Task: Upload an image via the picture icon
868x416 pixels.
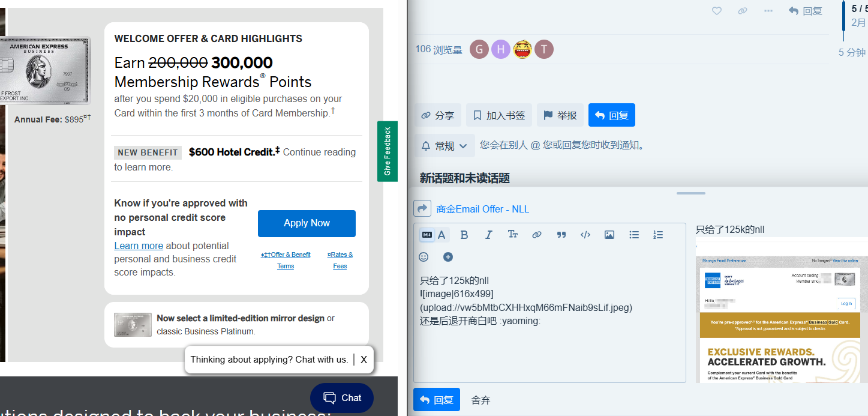Action: [609, 235]
